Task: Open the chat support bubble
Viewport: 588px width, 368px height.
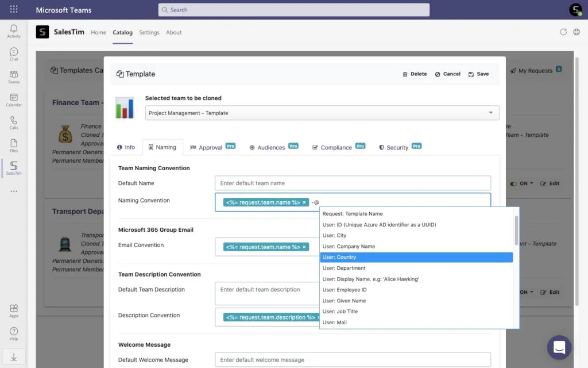Action: [x=559, y=347]
